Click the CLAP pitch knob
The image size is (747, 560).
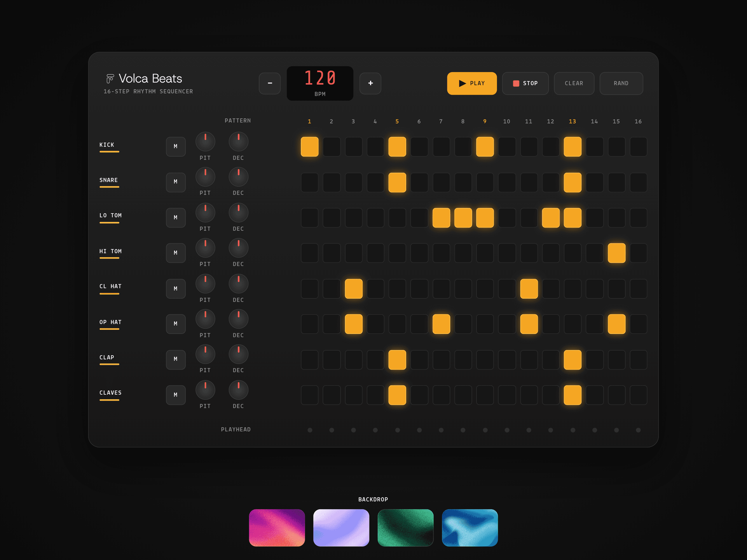[205, 354]
